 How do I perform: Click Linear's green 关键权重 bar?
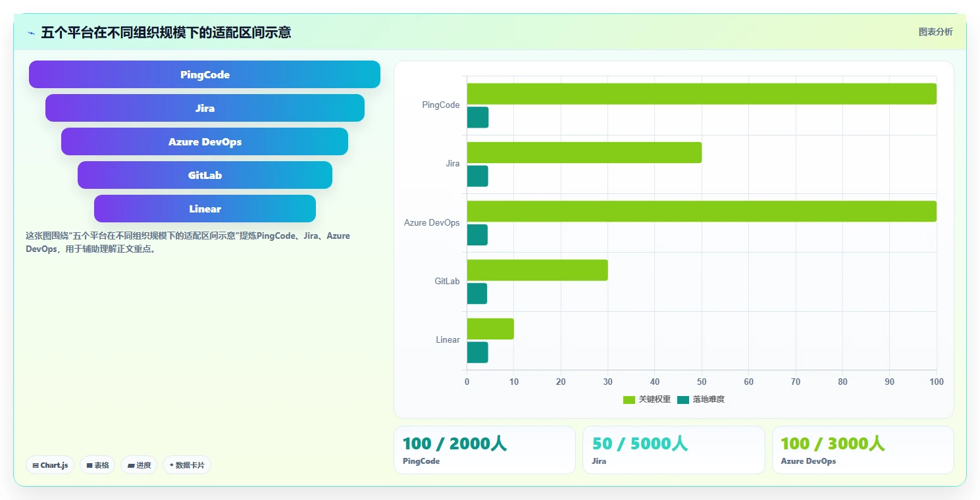490,329
